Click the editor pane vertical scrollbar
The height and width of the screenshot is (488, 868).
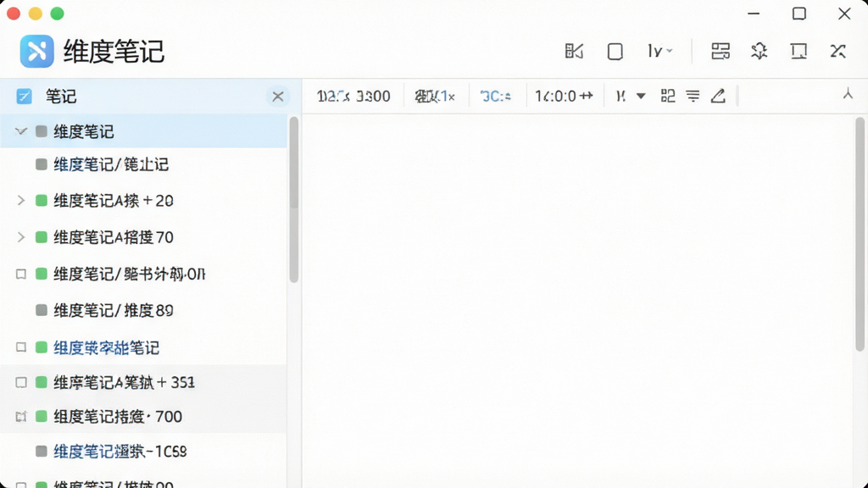click(x=860, y=234)
